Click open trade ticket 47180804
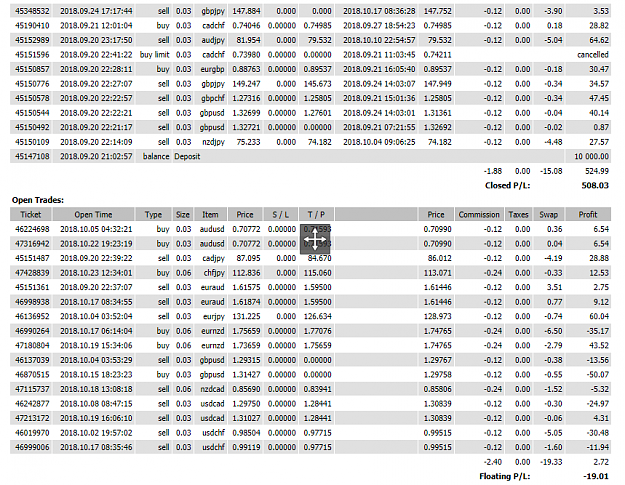 pyautogui.click(x=32, y=346)
